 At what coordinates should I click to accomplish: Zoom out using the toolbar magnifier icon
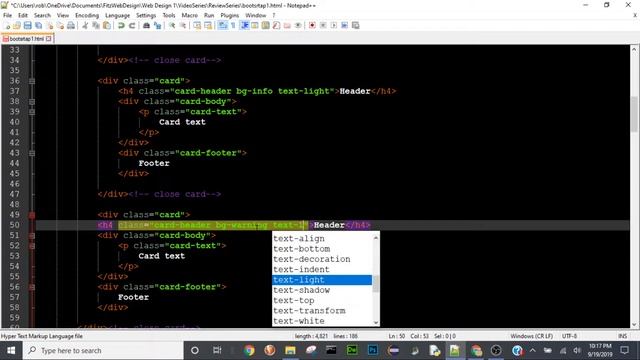[x=183, y=26]
